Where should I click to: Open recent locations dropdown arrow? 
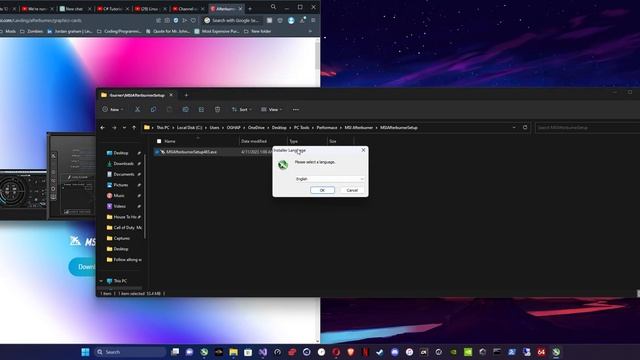coord(124,128)
